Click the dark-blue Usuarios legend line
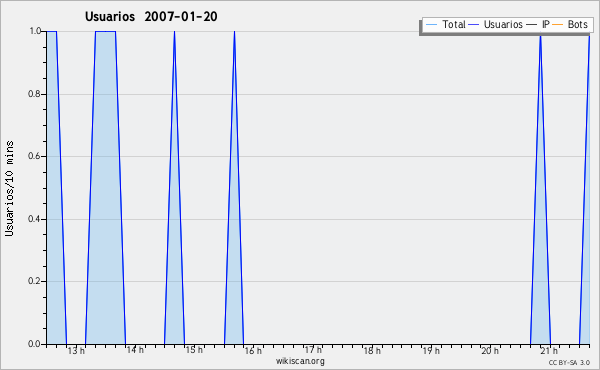Image resolution: width=600 pixels, height=370 pixels. 474,25
